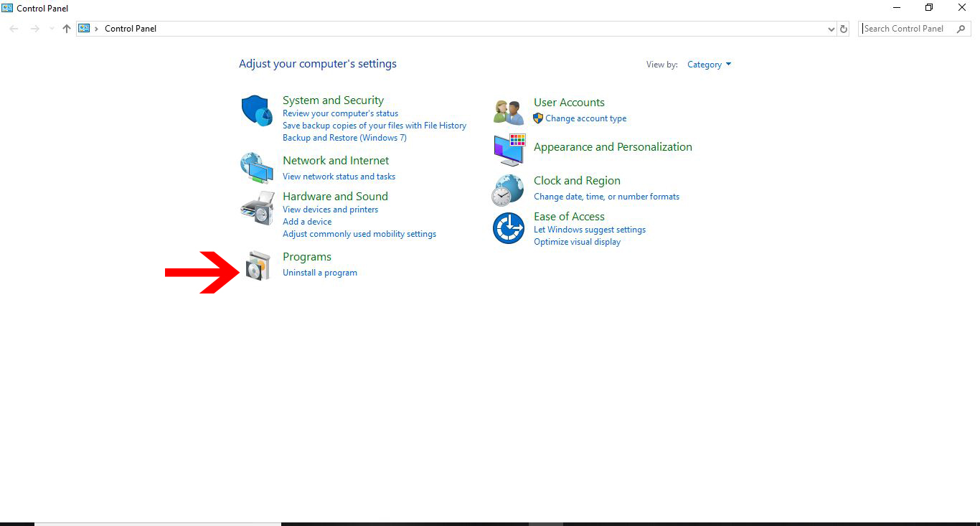Click View devices and printers
Viewport: 980px width, 526px height.
[x=330, y=210]
